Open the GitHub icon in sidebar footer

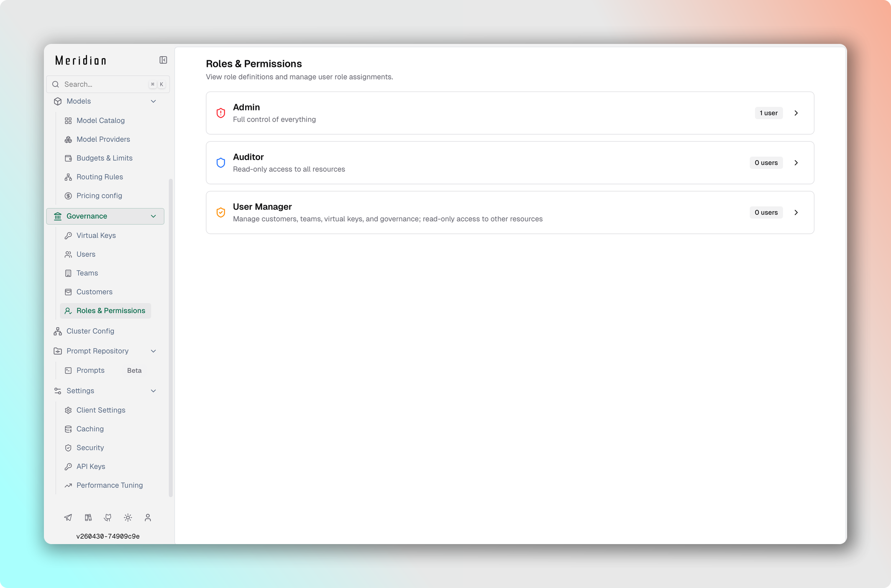[x=108, y=518]
